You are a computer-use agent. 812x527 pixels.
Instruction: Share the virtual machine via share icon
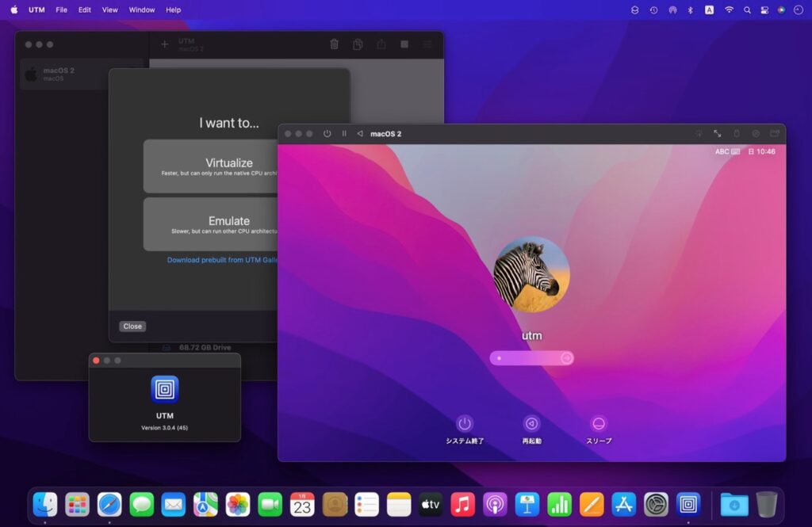pos(381,44)
